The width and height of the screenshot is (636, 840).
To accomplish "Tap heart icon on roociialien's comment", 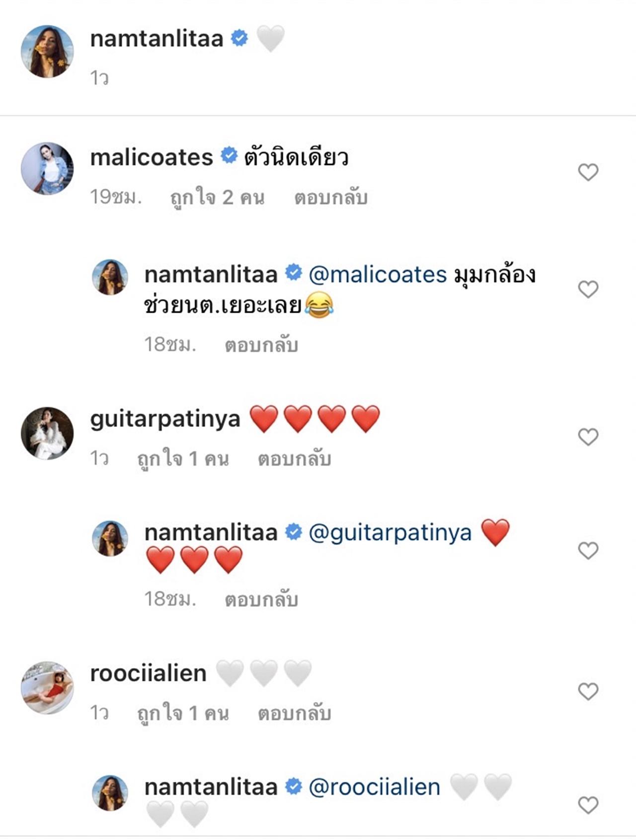I will 588,691.
